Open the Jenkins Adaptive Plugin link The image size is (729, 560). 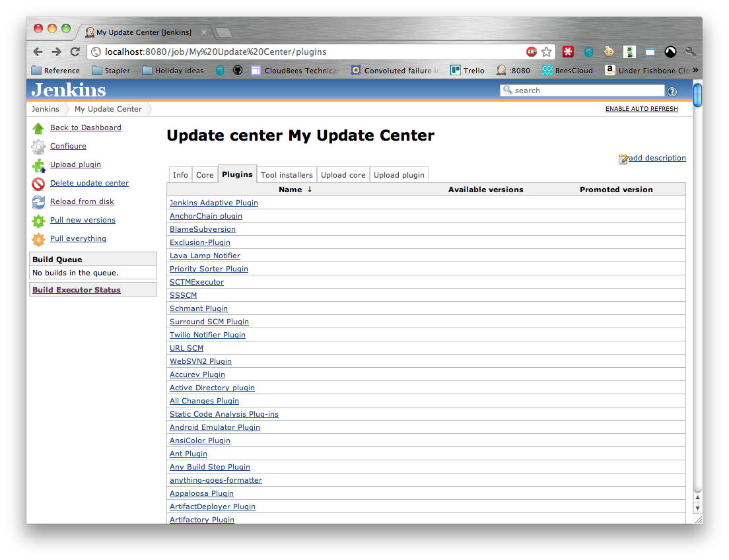214,203
